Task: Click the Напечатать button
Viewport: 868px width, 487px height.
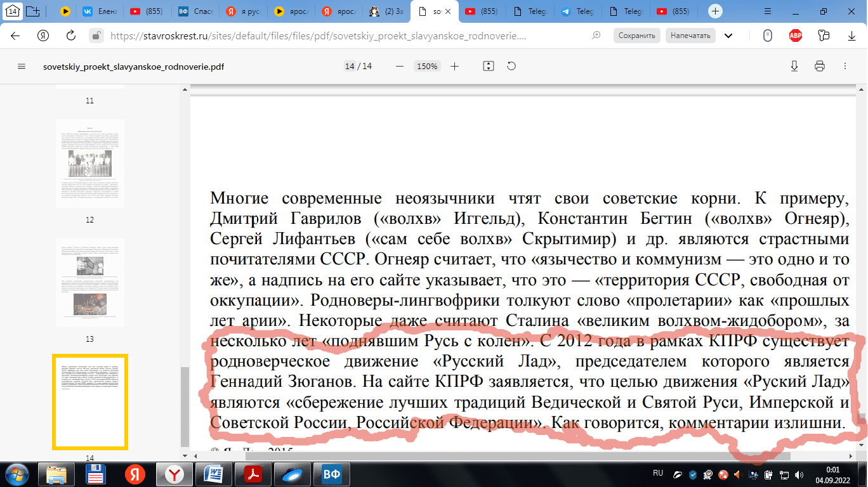Action: tap(690, 36)
